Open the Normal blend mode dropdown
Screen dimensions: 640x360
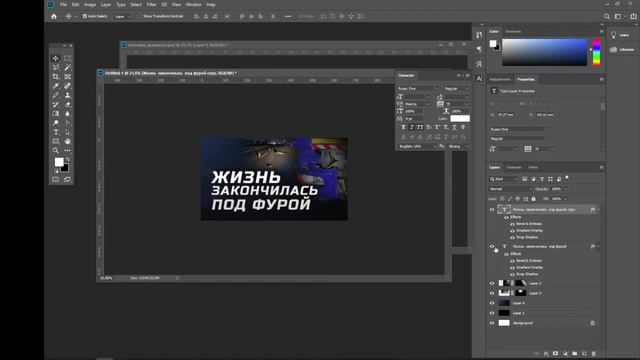point(511,189)
